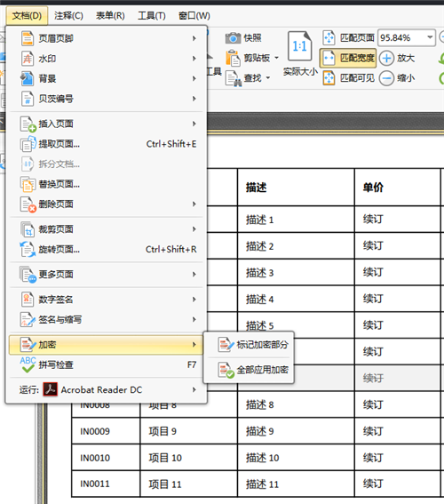Click the 裁剪页面 crop icon
This screenshot has height=504, width=444.
coord(28,229)
